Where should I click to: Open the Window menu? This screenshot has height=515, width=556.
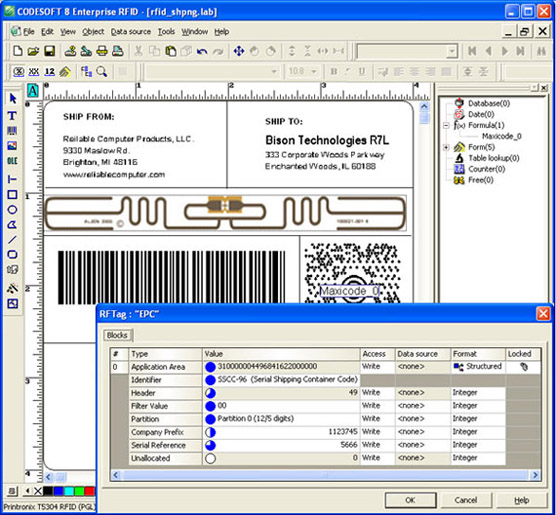click(195, 32)
